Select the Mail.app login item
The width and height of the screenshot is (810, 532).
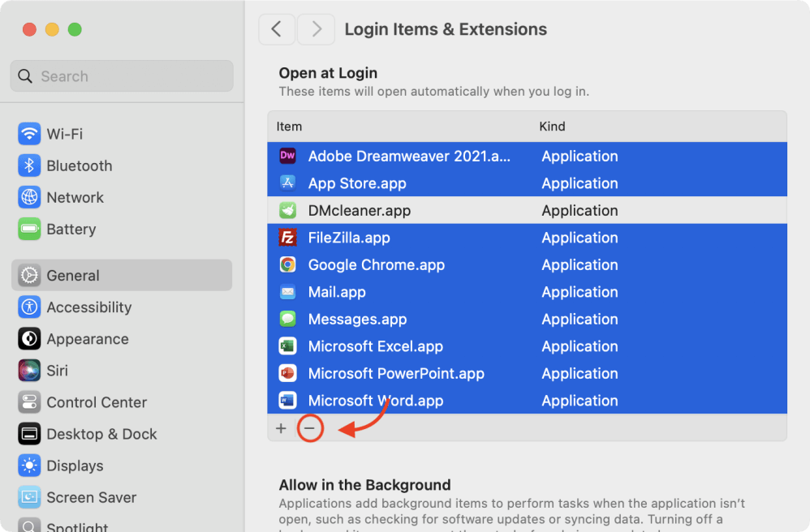[337, 292]
